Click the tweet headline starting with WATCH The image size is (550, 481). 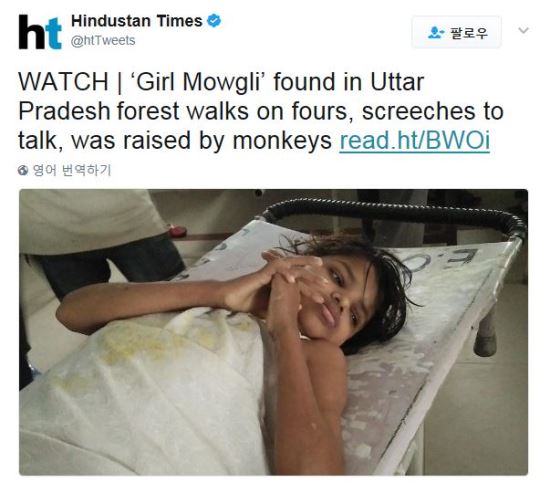click(261, 111)
